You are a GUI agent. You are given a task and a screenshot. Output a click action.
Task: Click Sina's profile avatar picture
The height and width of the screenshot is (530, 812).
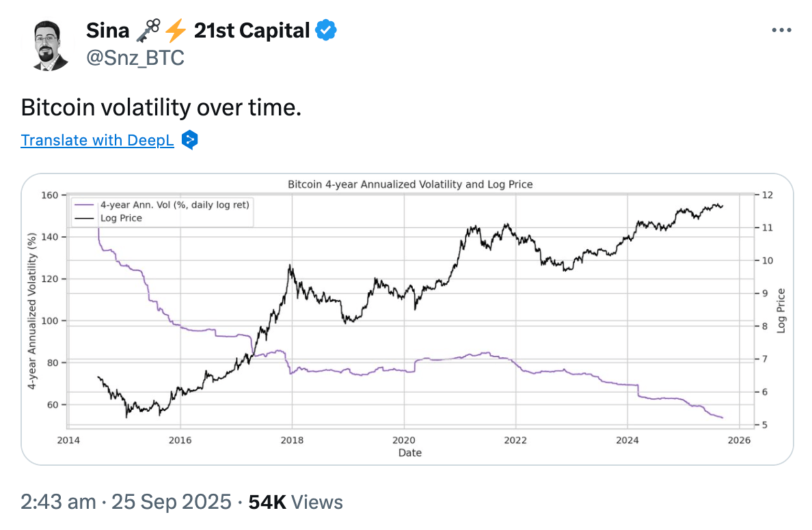pyautogui.click(x=51, y=45)
